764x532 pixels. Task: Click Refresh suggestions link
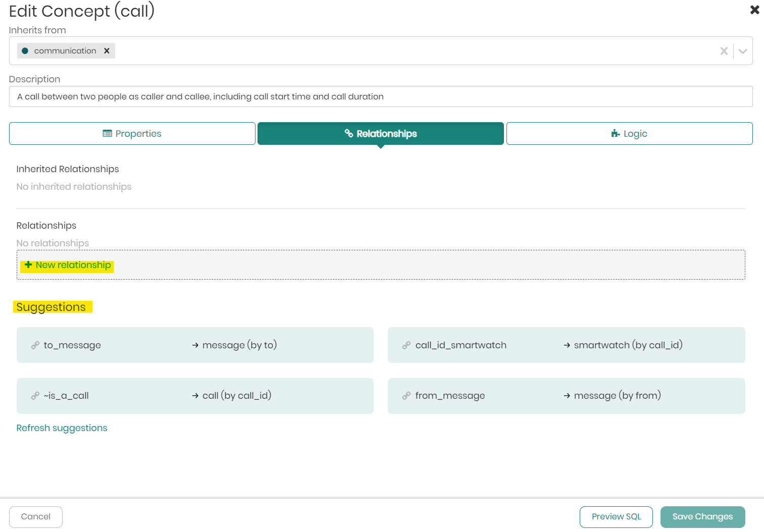[x=62, y=428]
